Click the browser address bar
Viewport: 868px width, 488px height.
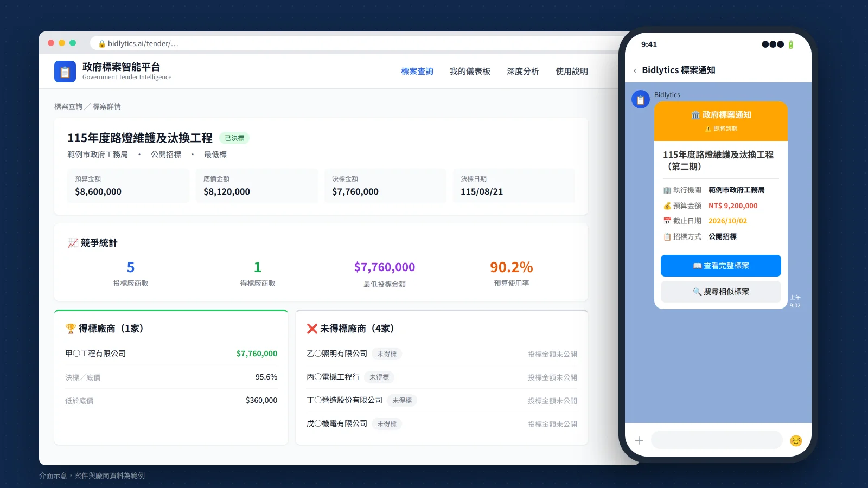point(358,43)
